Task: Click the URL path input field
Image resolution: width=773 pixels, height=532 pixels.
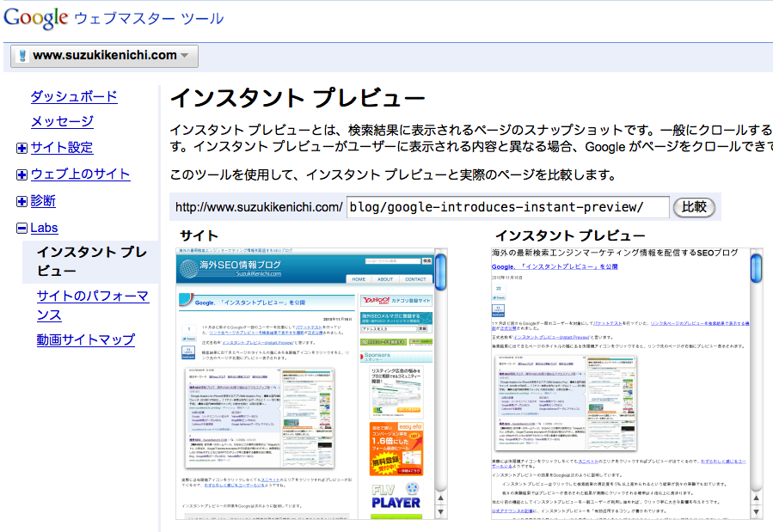Action: tap(508, 207)
